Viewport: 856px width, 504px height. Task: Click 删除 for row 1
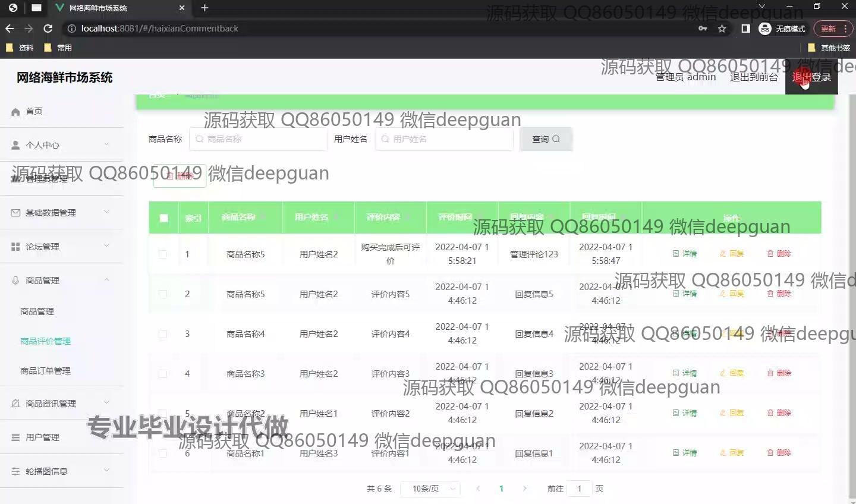tap(779, 254)
